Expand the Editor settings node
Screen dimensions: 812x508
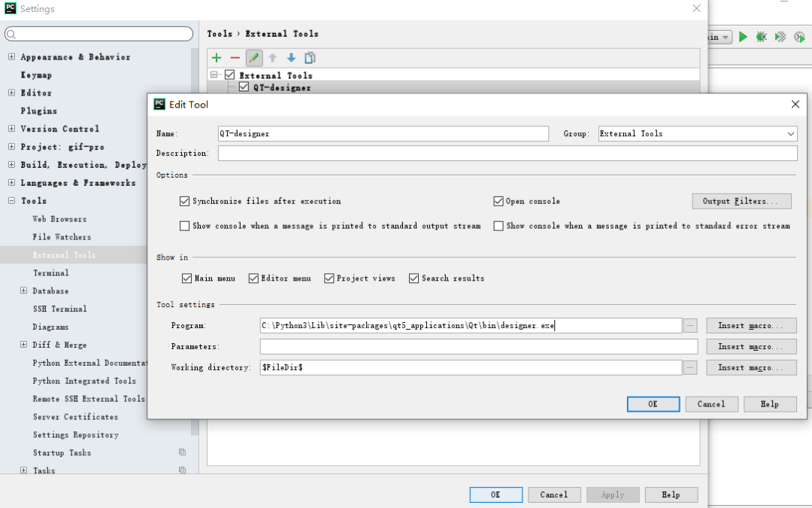[11, 93]
